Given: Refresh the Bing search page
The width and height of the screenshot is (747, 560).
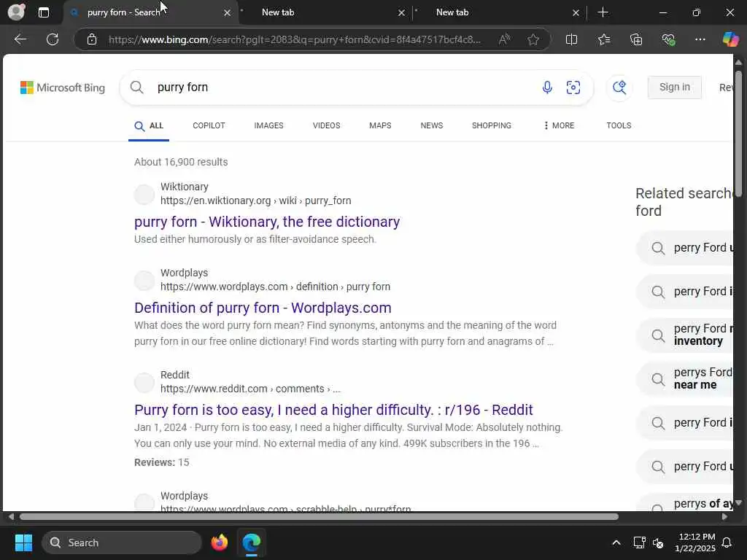Looking at the screenshot, I should point(53,39).
